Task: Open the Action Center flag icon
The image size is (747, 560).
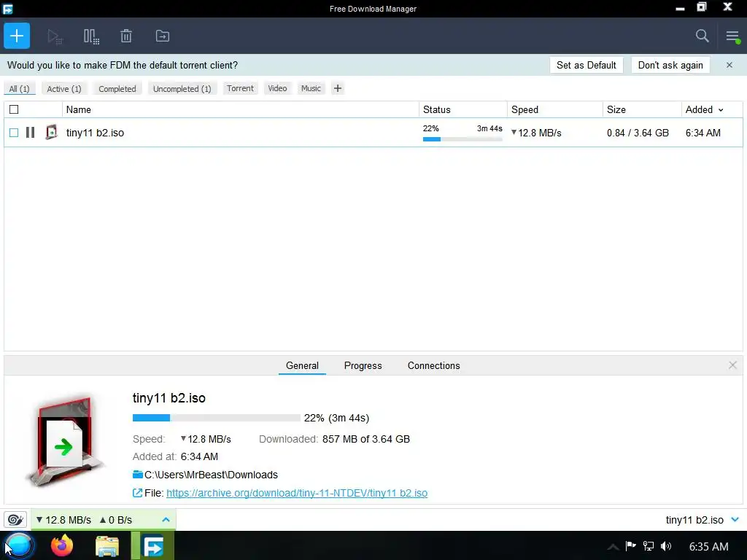Action: 631,546
